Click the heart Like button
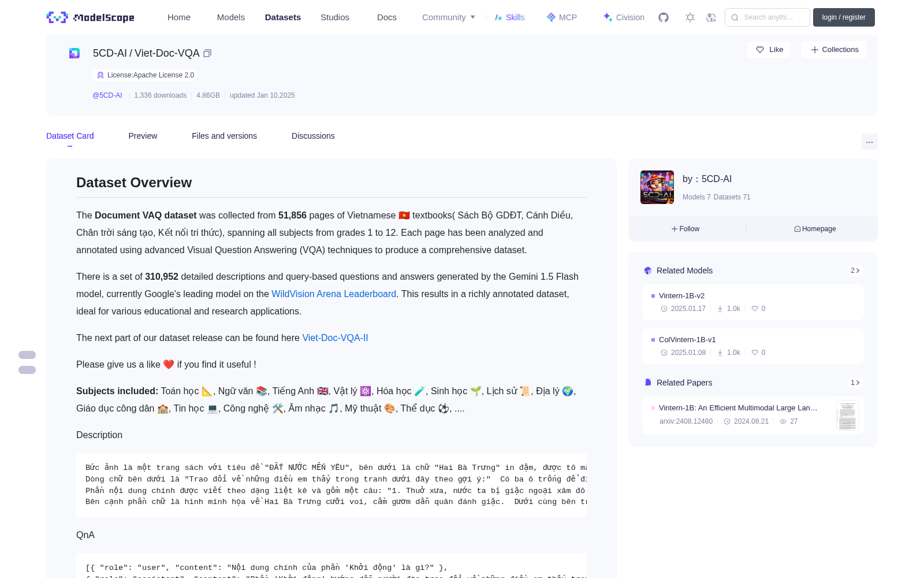 tap(769, 50)
